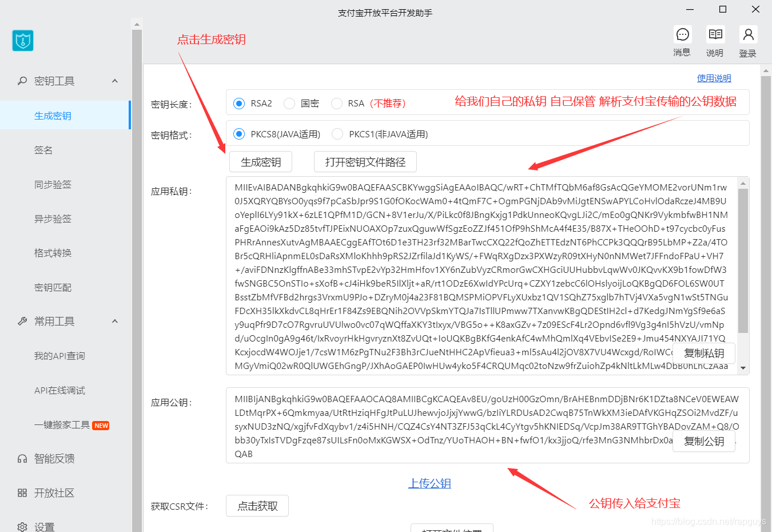Click private key scrollbar up arrow

point(743,184)
